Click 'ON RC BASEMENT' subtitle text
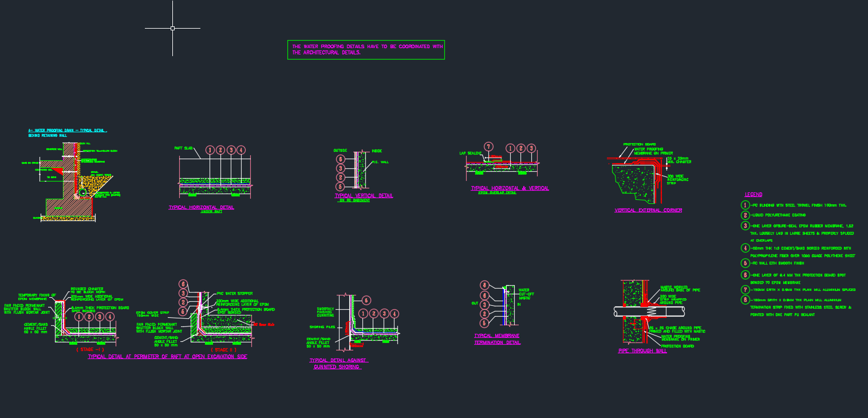 point(354,200)
